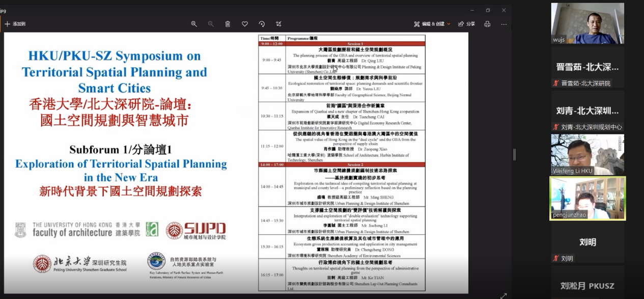Select the 刘淞月 PKUSZ participant tile
Screen dimensions: 644x299
click(x=587, y=283)
